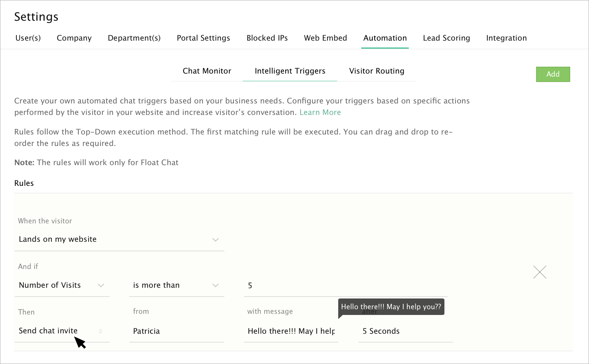Image resolution: width=589 pixels, height=364 pixels.
Task: Open the 'Send chat invite' action selector
Action: 61,331
